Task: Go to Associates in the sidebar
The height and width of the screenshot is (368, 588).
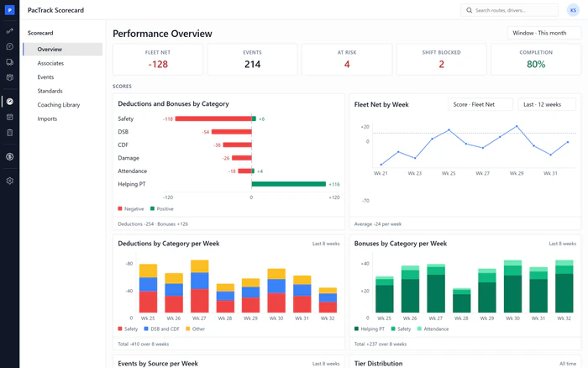Action: coord(50,63)
